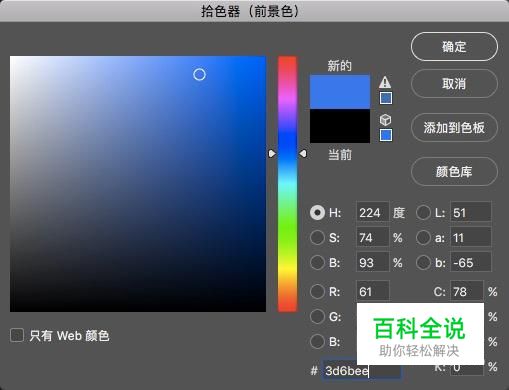Click the right hue slider arrow handle
The height and width of the screenshot is (390, 509).
pos(303,153)
